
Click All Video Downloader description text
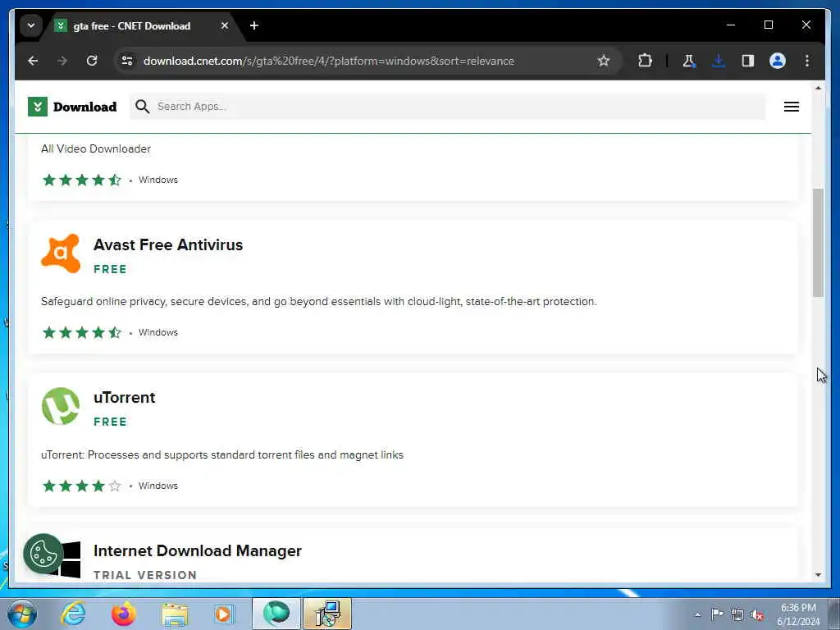(96, 149)
